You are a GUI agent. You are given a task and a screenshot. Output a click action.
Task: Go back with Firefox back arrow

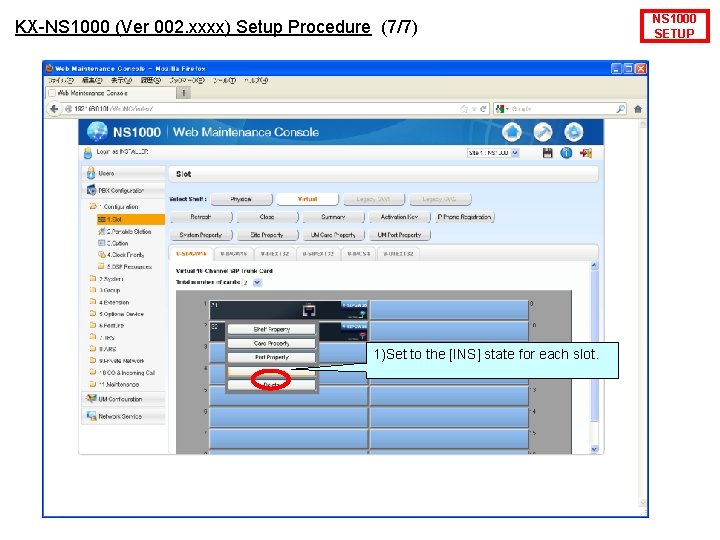coord(54,109)
